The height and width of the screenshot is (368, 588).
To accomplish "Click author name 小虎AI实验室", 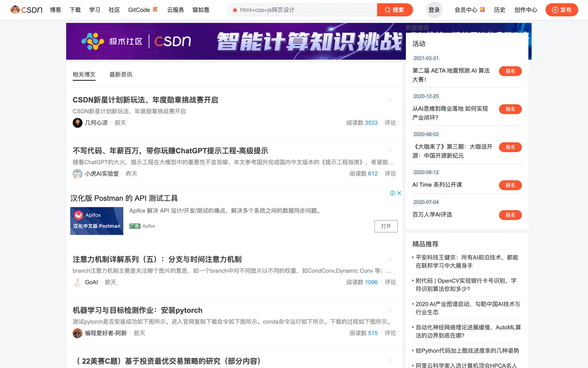I will [x=102, y=174].
